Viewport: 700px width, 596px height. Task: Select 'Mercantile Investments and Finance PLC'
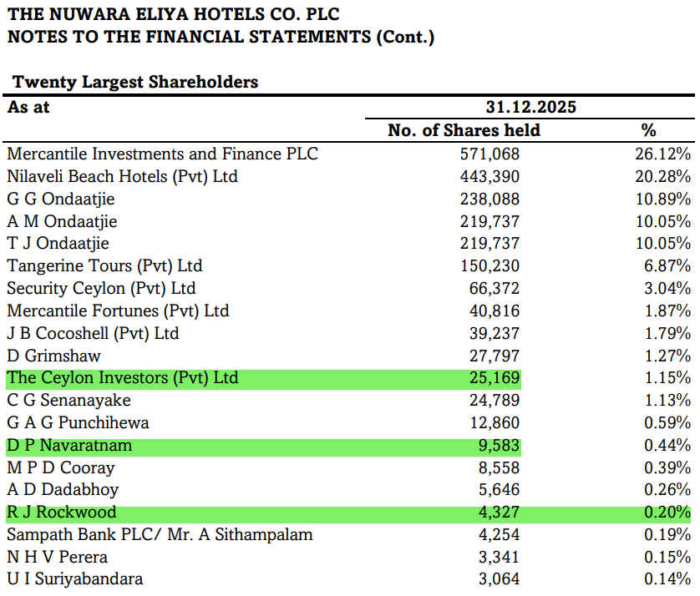pyautogui.click(x=163, y=154)
